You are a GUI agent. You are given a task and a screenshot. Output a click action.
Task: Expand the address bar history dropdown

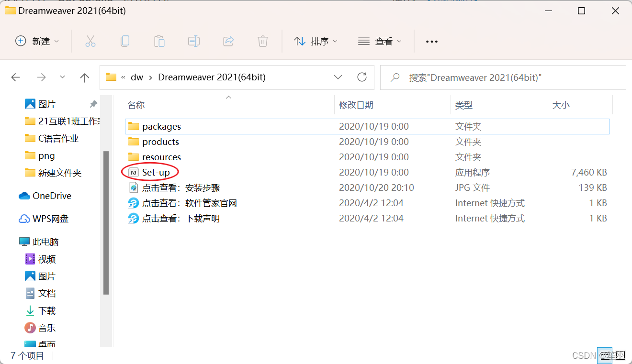338,77
